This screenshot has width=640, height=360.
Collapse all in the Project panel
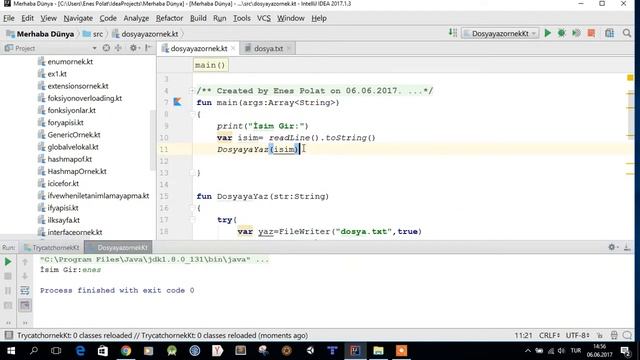point(118,48)
